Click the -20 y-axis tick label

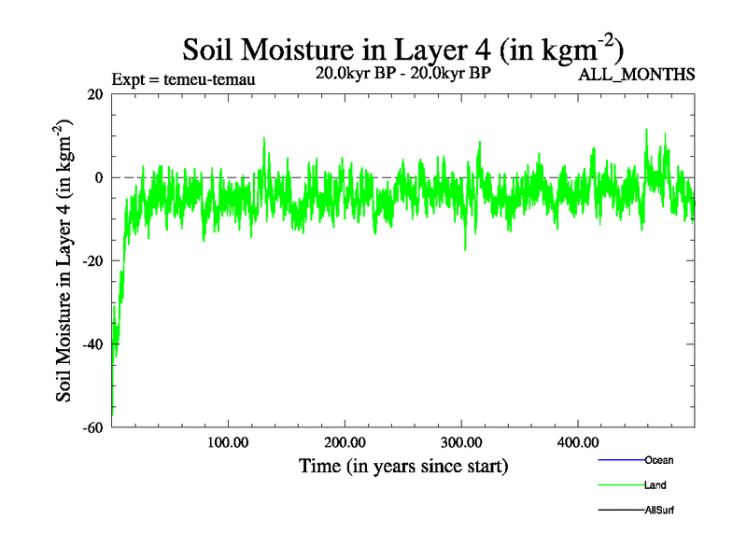(92, 261)
